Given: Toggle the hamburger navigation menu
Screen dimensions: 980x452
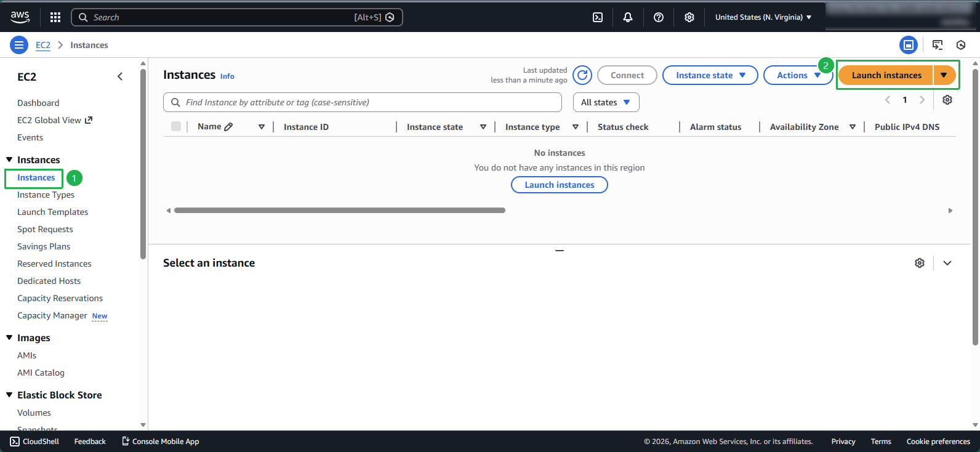Looking at the screenshot, I should (19, 45).
